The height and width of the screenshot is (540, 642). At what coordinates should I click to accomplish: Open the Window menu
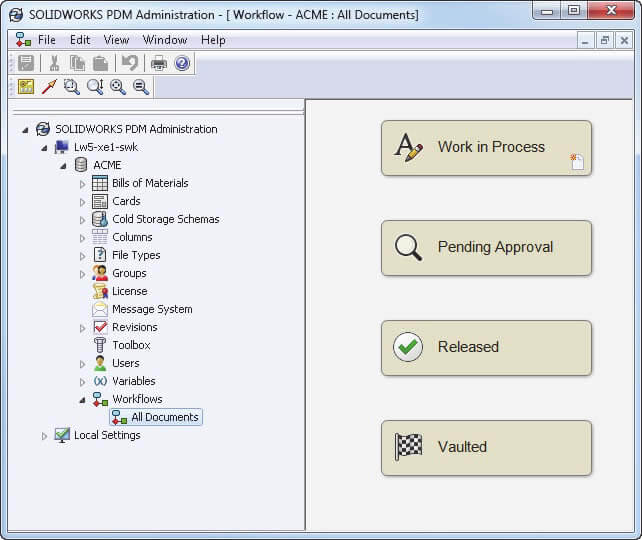[165, 40]
